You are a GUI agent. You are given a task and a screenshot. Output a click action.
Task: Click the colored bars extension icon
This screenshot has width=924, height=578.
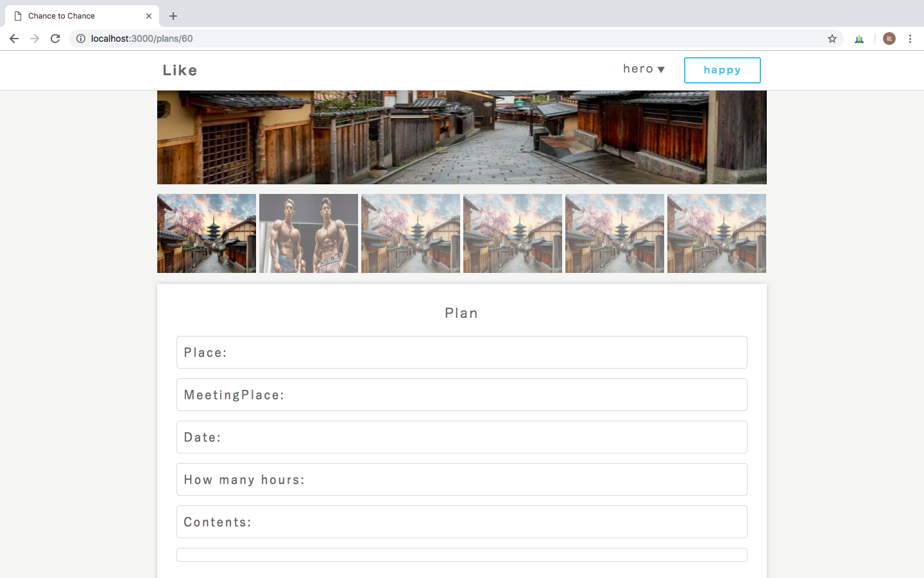859,39
